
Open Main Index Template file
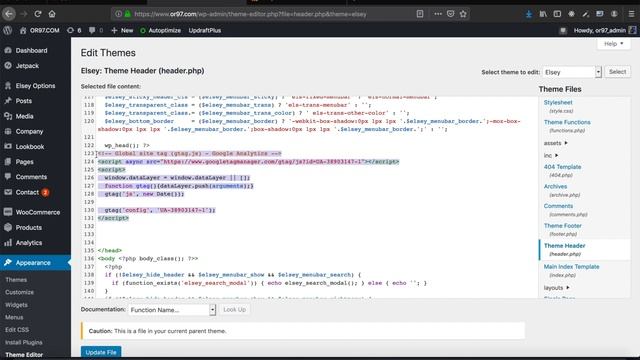[571, 267]
